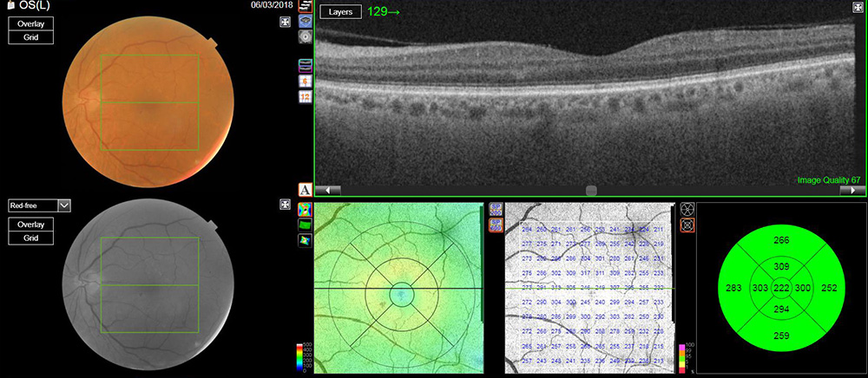Toggle Grid on the color fundus image
The image size is (868, 378).
pos(30,37)
